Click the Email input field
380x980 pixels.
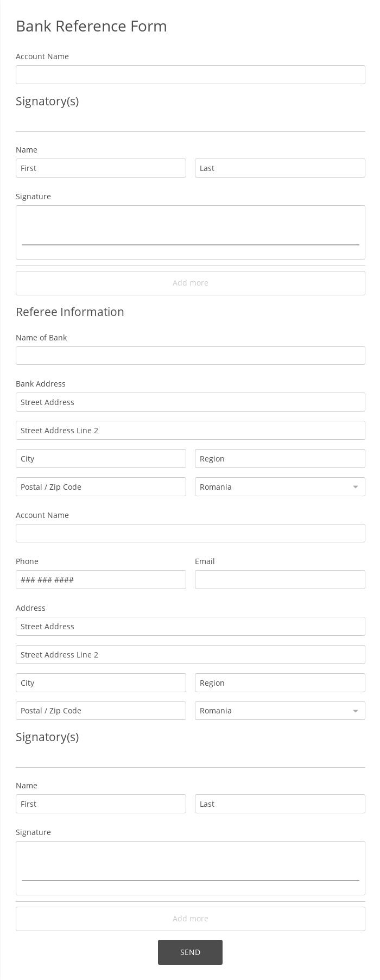pyautogui.click(x=280, y=579)
